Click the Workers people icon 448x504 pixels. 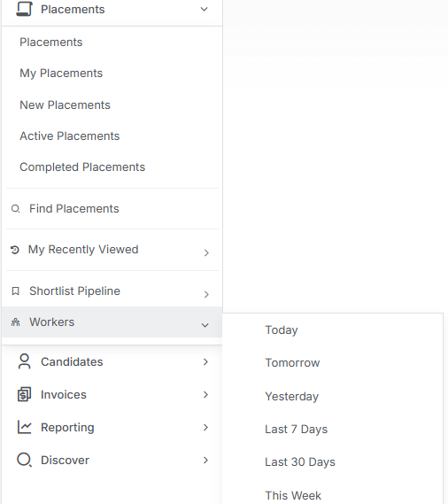pos(15,322)
